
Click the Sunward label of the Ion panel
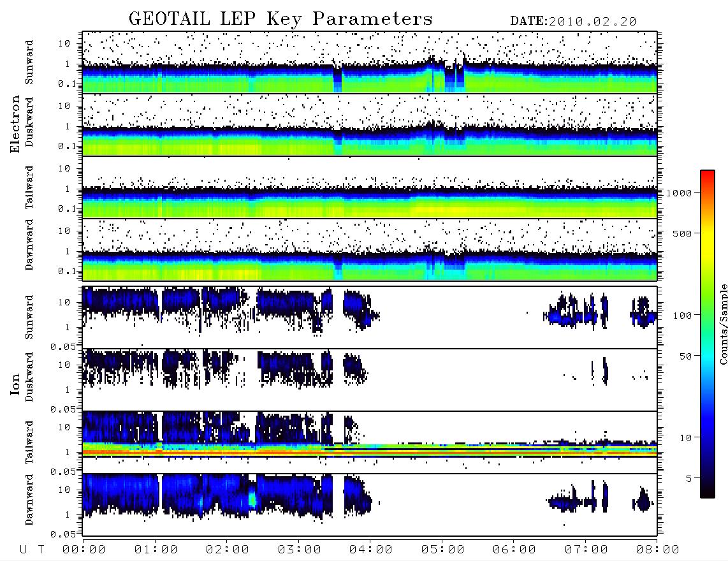click(x=29, y=317)
